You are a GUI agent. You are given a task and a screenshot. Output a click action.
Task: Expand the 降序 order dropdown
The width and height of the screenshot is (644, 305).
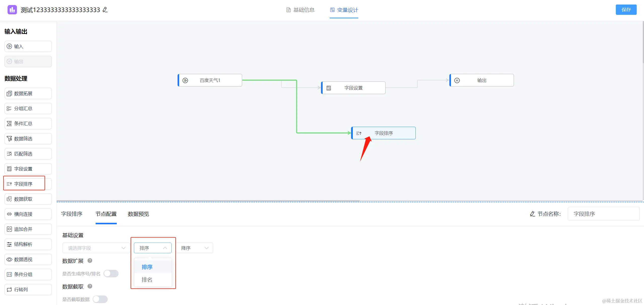pos(195,248)
